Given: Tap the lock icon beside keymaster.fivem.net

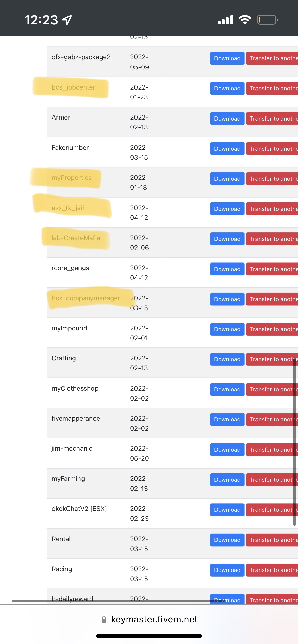Looking at the screenshot, I should pyautogui.click(x=104, y=619).
